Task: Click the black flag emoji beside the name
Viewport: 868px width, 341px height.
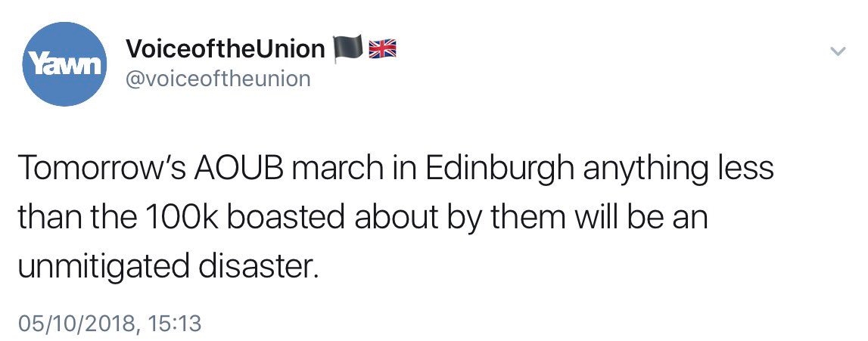Action: click(347, 50)
